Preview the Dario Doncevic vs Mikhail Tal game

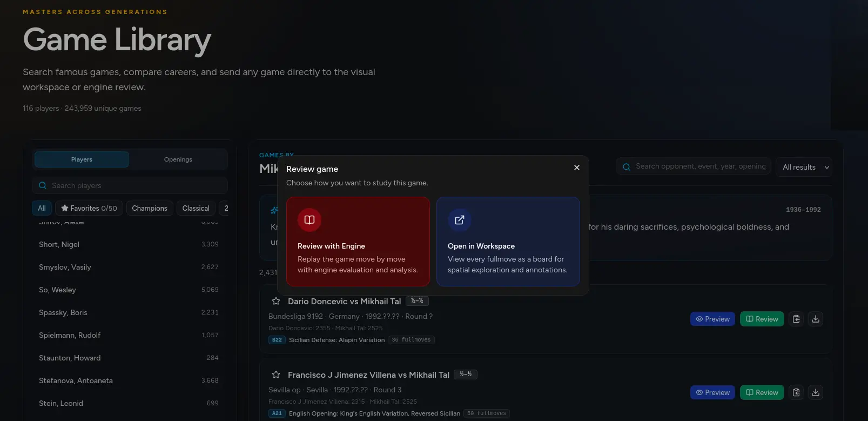click(x=713, y=319)
